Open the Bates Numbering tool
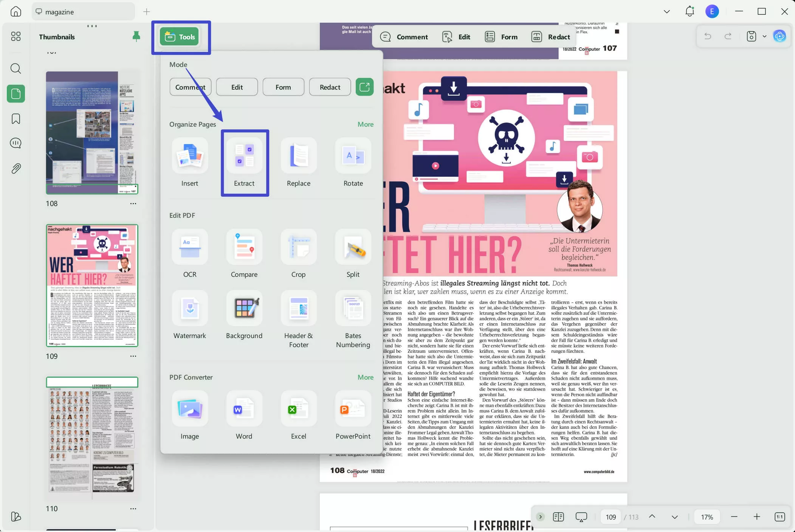Viewport: 795px width, 532px height. point(352,315)
